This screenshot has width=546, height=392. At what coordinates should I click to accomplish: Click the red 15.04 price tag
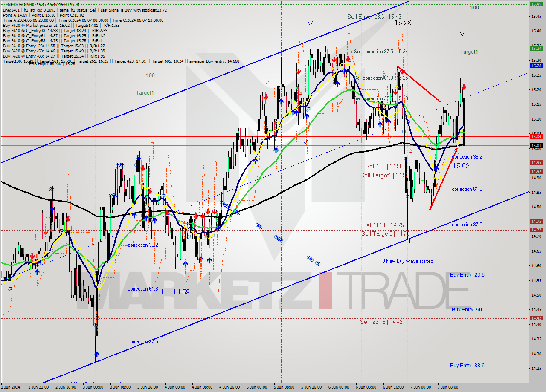(536, 136)
